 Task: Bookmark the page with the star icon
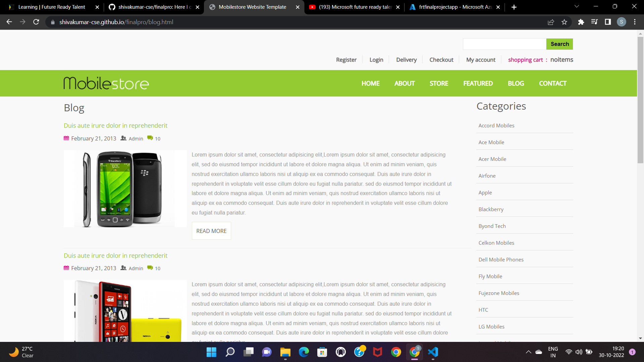(x=565, y=22)
